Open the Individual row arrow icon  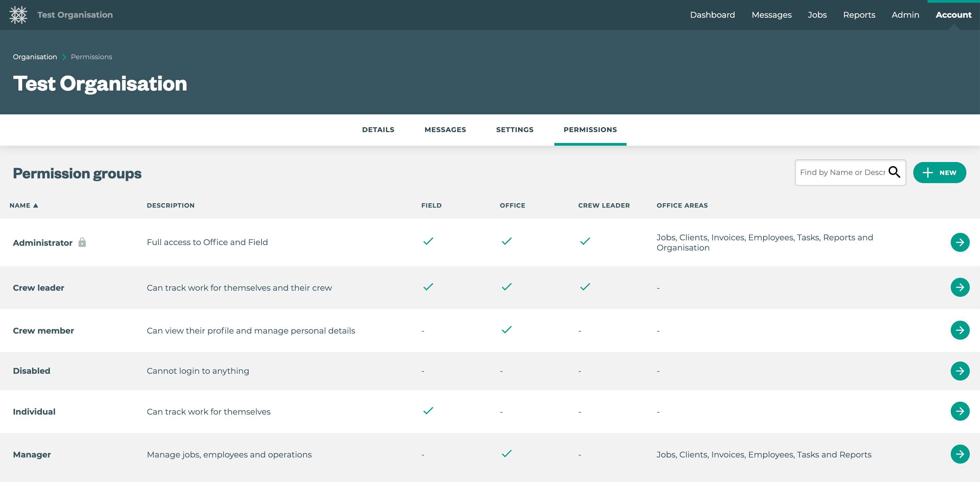tap(960, 411)
